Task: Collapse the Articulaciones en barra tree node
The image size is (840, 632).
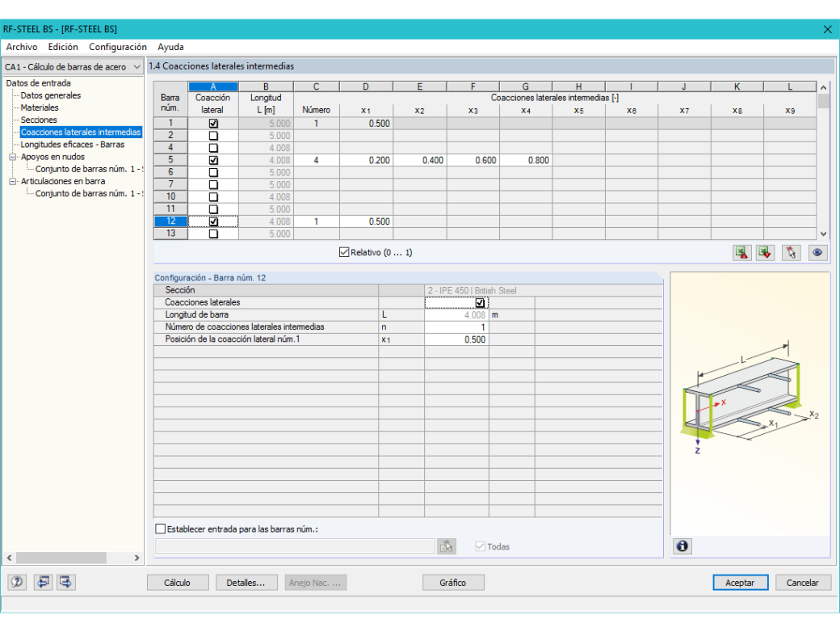Action: tap(12, 182)
